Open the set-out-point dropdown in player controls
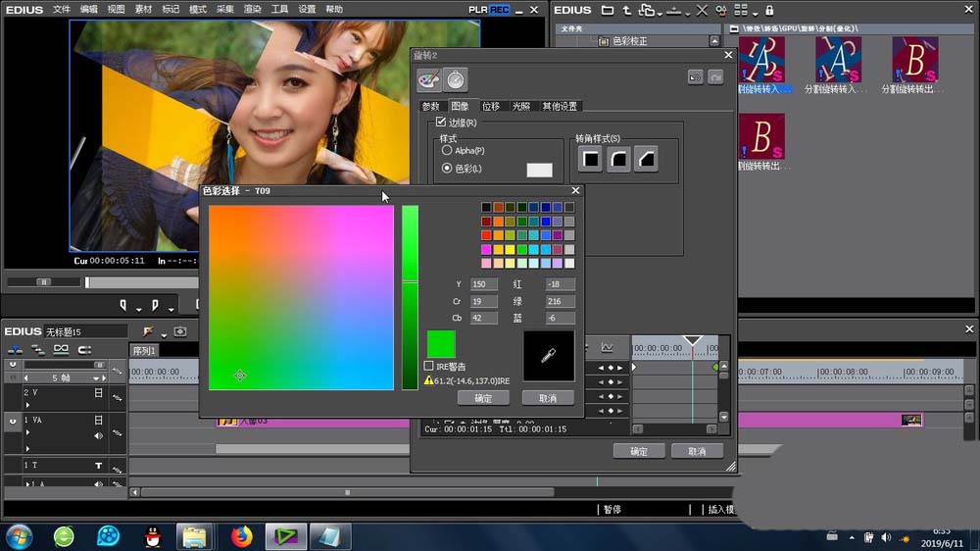 pyautogui.click(x=171, y=308)
